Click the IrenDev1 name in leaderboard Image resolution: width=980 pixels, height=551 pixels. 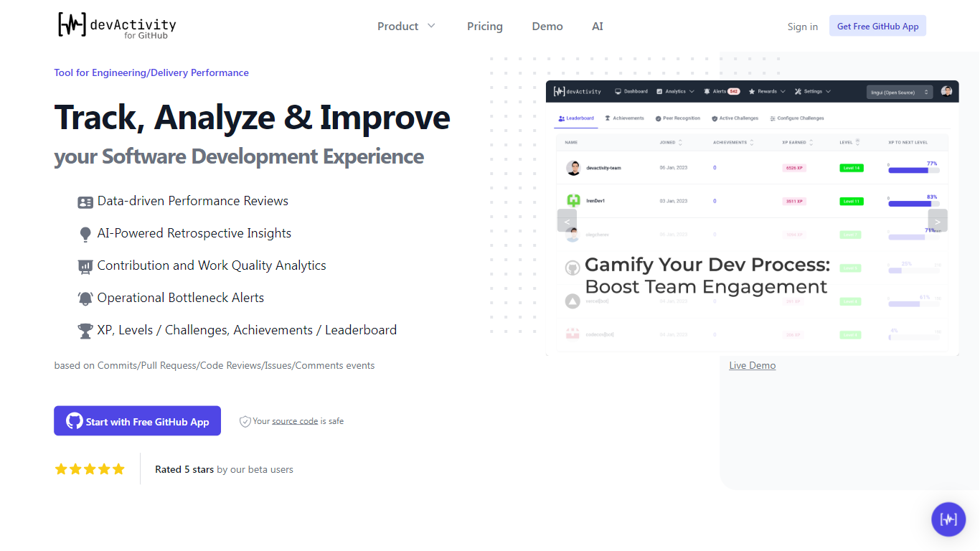pyautogui.click(x=595, y=201)
